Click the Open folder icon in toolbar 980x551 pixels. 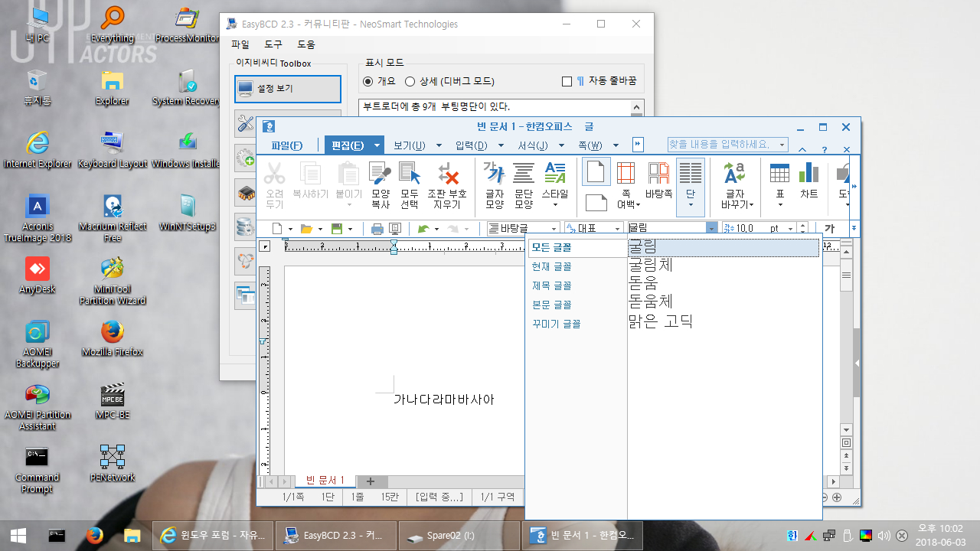(306, 229)
